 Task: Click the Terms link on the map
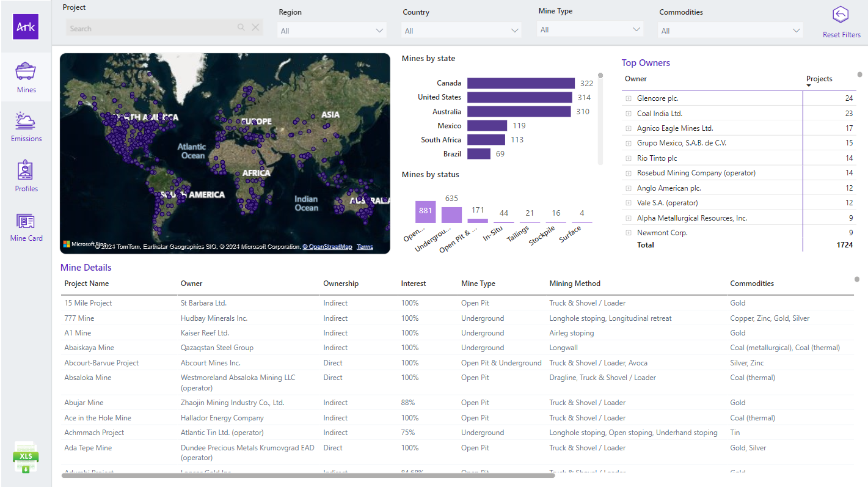365,247
